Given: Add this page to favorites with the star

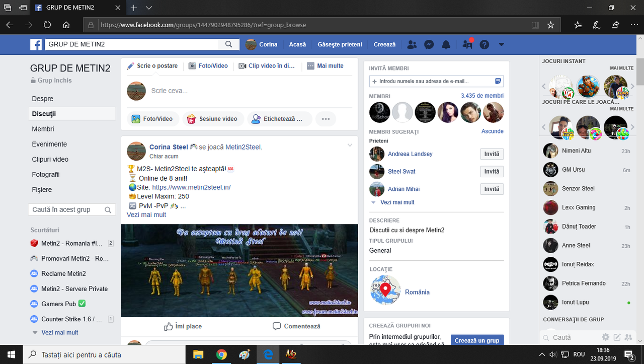Looking at the screenshot, I should 550,25.
